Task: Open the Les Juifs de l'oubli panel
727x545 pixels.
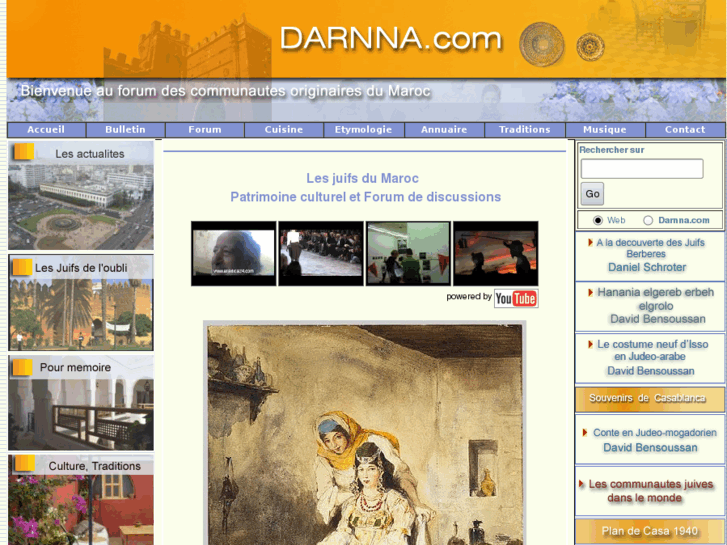Action: pos(81,302)
